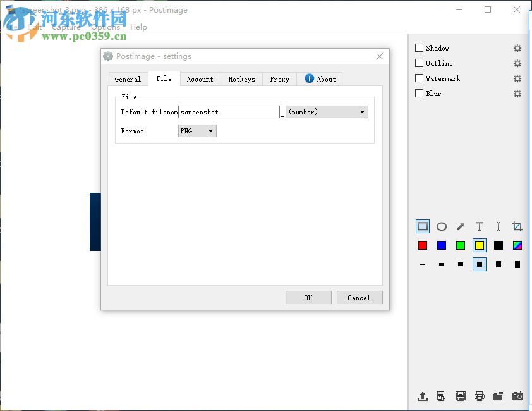
Task: Select the Ellipse drawing tool
Action: pos(441,226)
